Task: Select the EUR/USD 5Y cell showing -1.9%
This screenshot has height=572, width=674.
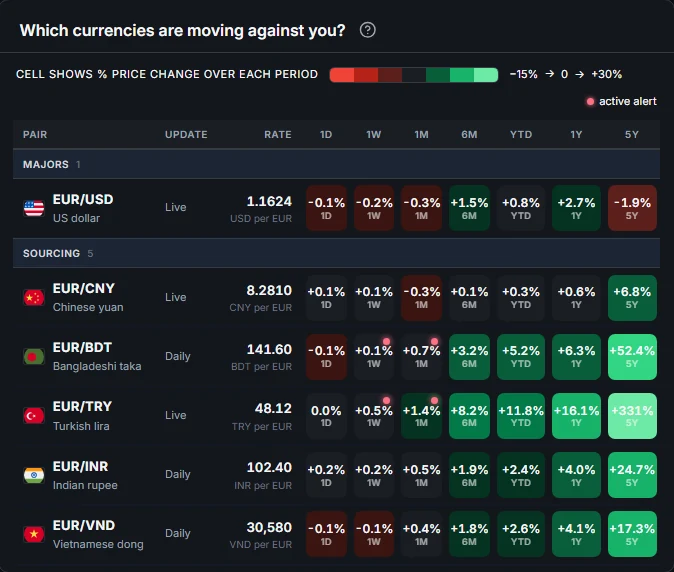Action: 632,208
